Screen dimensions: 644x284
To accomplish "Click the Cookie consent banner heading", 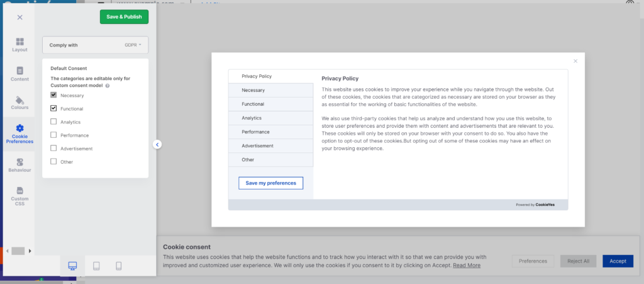I will click(187, 247).
